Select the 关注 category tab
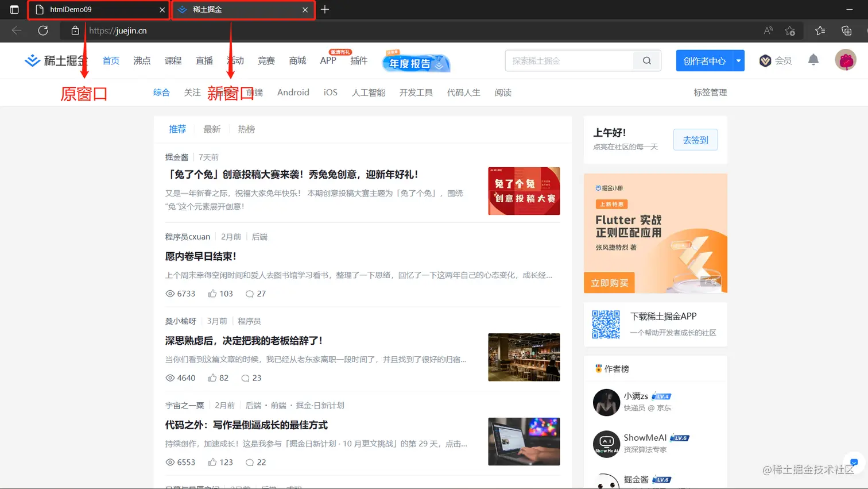 pos(192,92)
